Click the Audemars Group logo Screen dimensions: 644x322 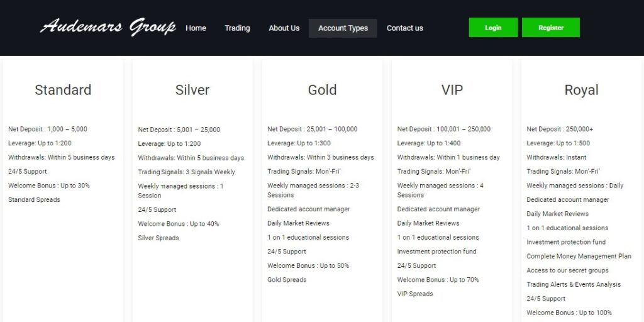(108, 27)
